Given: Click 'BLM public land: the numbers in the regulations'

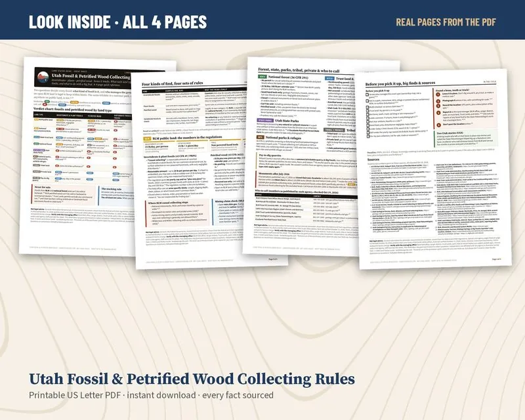Looking at the screenshot, I should [x=187, y=138].
